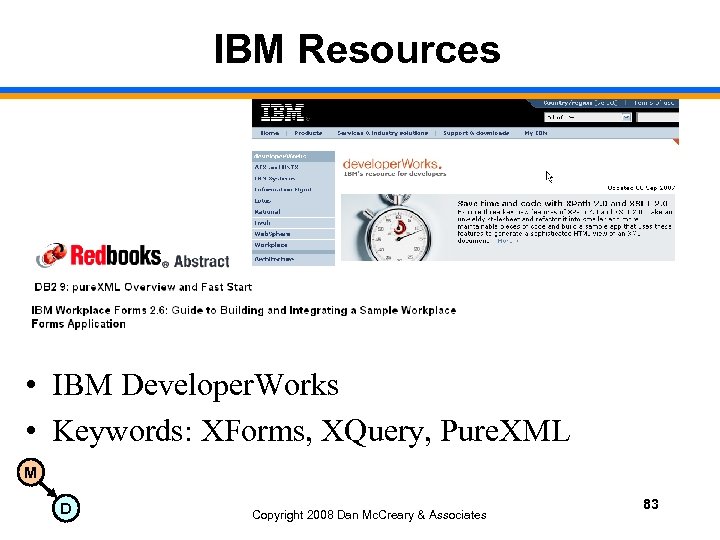Click slide number 83
This screenshot has width=720, height=540.
tap(651, 504)
